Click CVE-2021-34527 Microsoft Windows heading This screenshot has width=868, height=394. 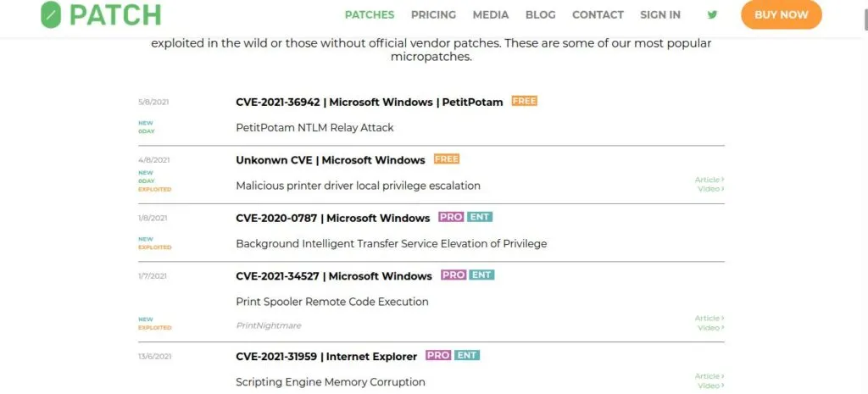(333, 275)
